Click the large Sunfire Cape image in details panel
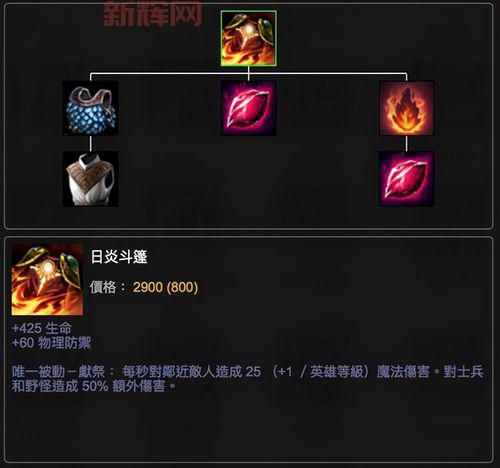This screenshot has height=468, width=500. coord(47,279)
